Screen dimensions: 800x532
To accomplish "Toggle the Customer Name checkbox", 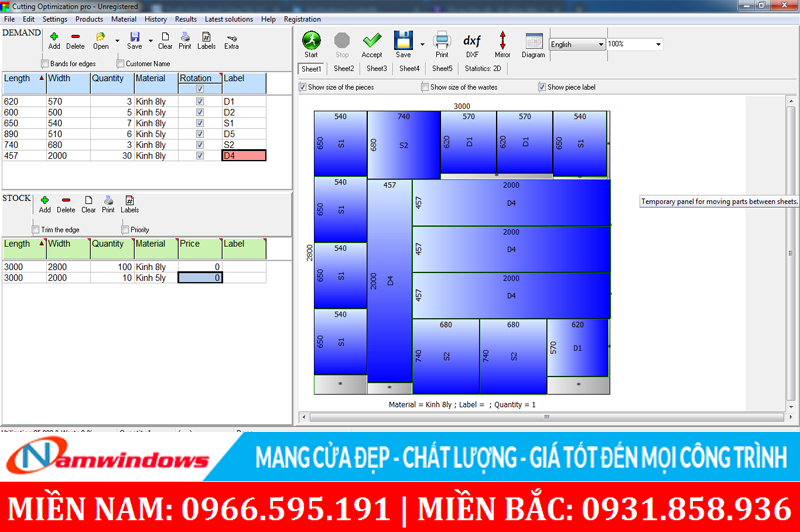I will click(120, 63).
